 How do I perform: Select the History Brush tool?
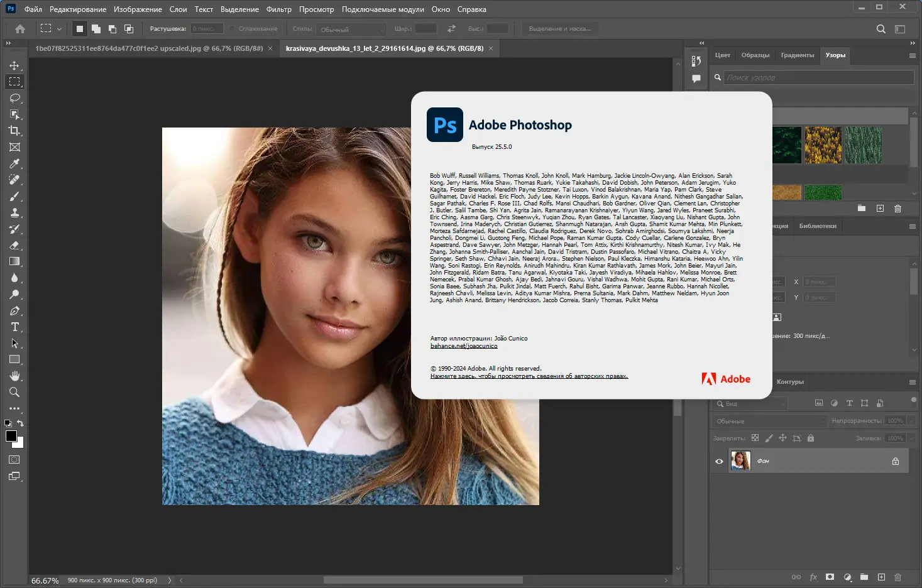[14, 229]
